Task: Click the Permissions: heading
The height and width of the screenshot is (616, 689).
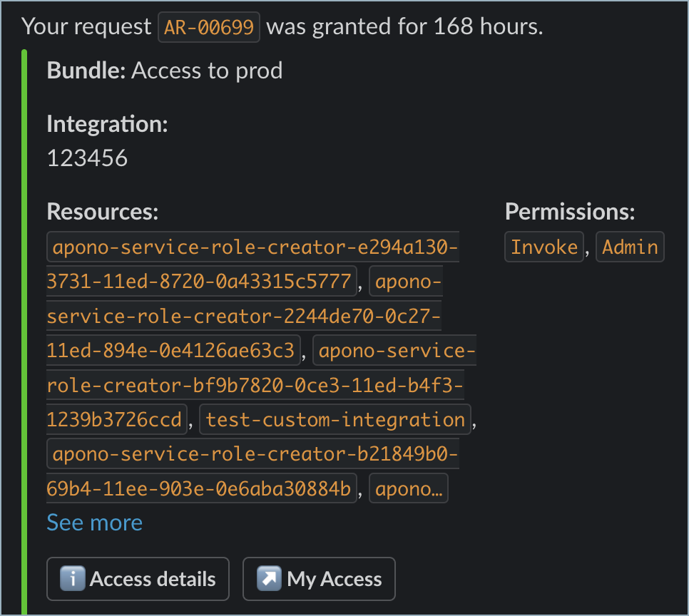Action: 570,212
